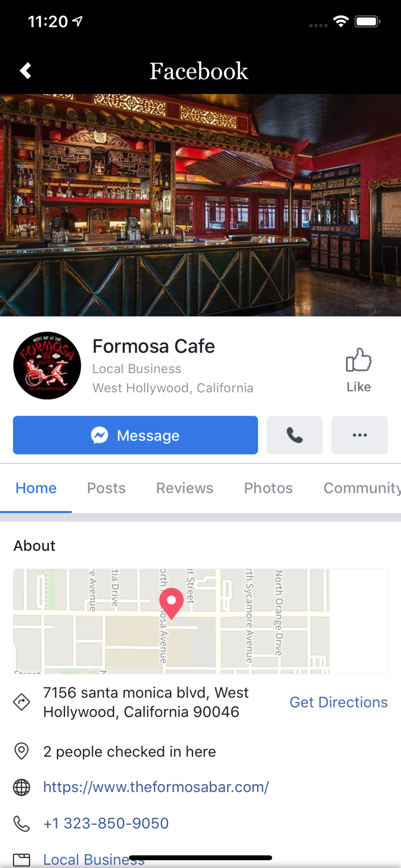Call the business using phone icon button
This screenshot has width=401, height=868.
pos(295,435)
